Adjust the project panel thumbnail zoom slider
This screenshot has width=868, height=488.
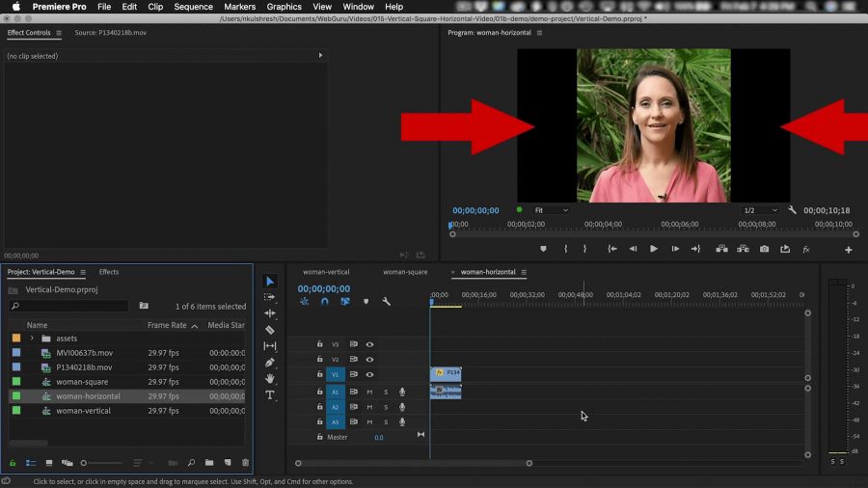click(85, 463)
